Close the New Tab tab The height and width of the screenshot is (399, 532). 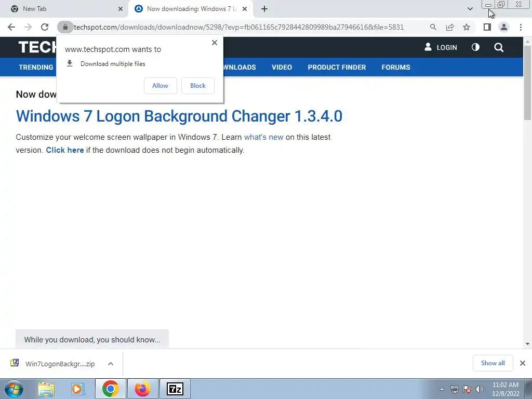tap(121, 9)
